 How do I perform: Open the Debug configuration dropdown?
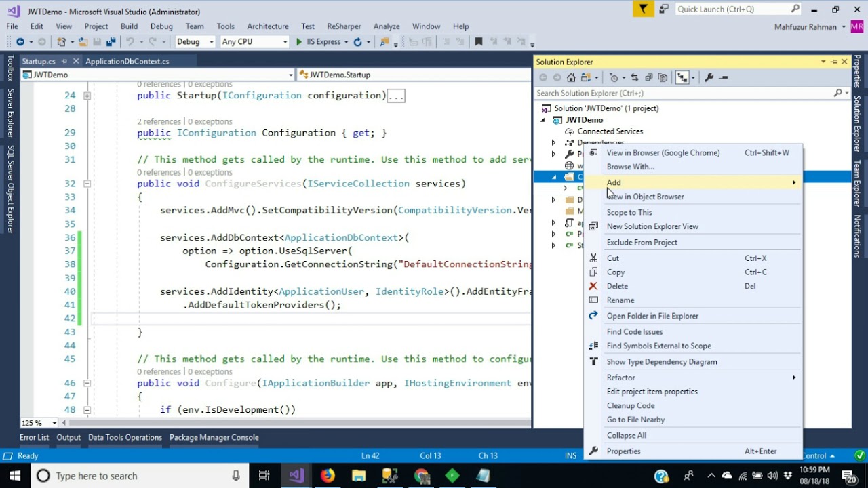(195, 42)
